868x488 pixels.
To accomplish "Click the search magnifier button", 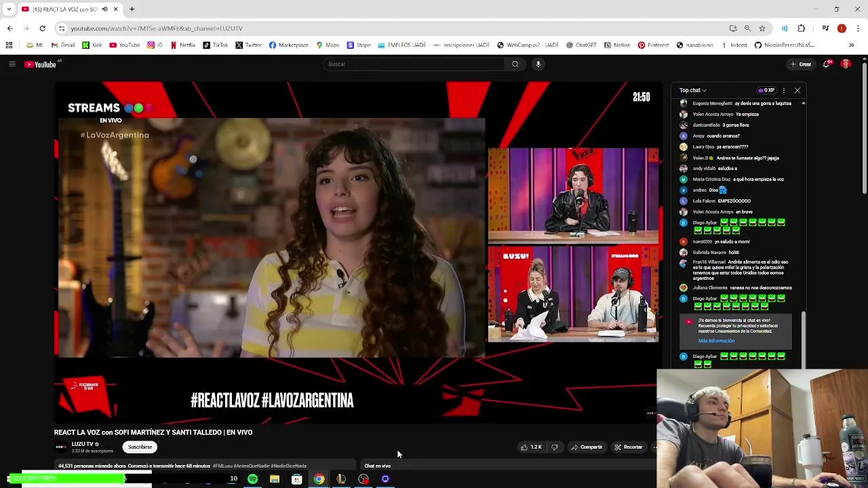I will coord(515,64).
